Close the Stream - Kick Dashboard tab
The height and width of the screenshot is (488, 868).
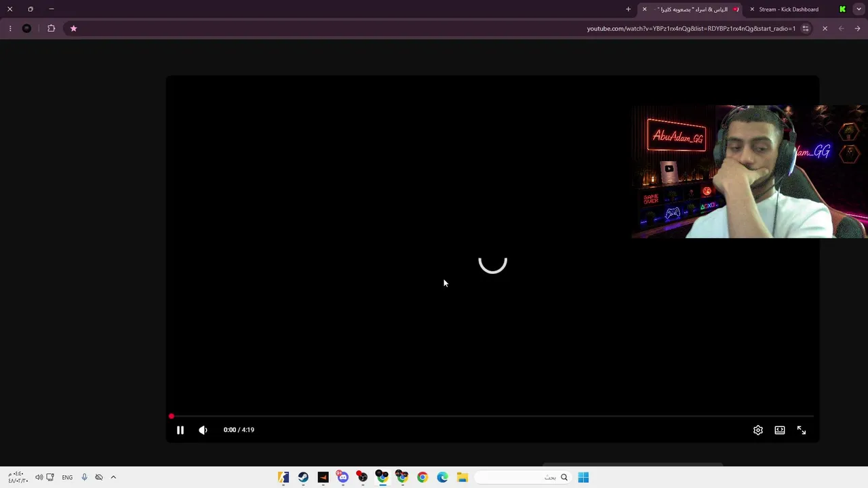click(x=752, y=9)
